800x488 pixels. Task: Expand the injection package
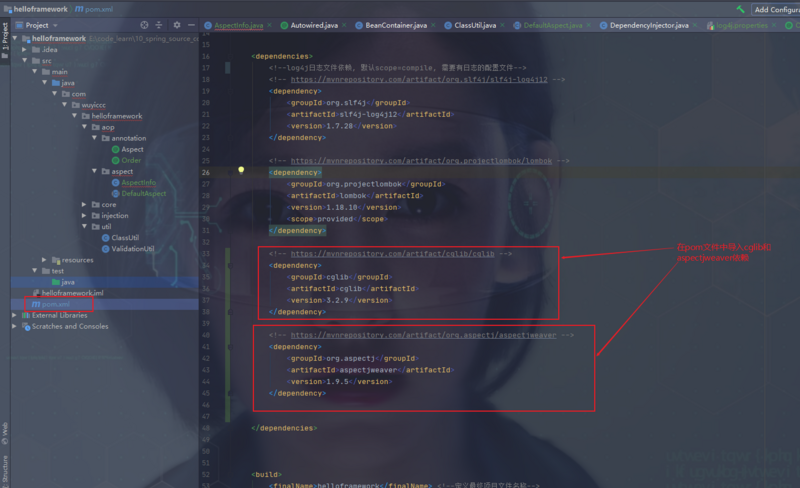(85, 215)
